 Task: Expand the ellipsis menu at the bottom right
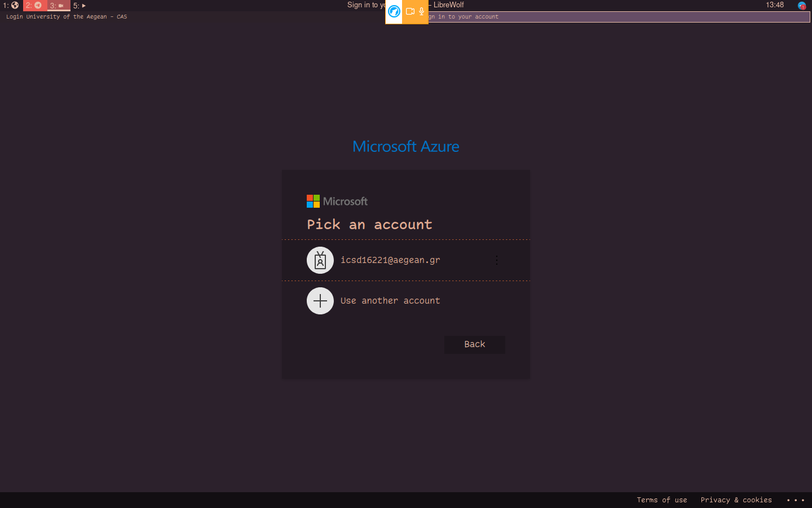796,500
